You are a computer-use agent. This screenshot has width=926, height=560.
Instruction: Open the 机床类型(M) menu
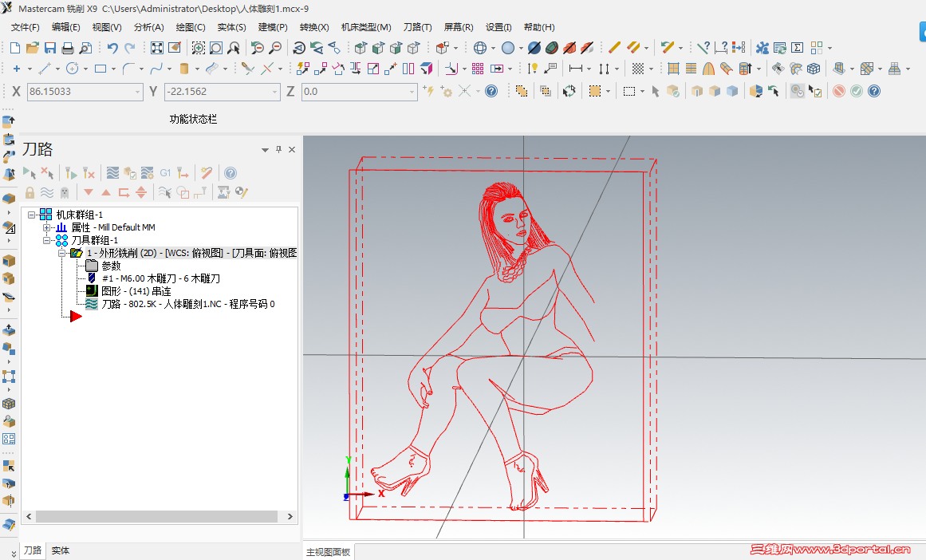pos(366,27)
